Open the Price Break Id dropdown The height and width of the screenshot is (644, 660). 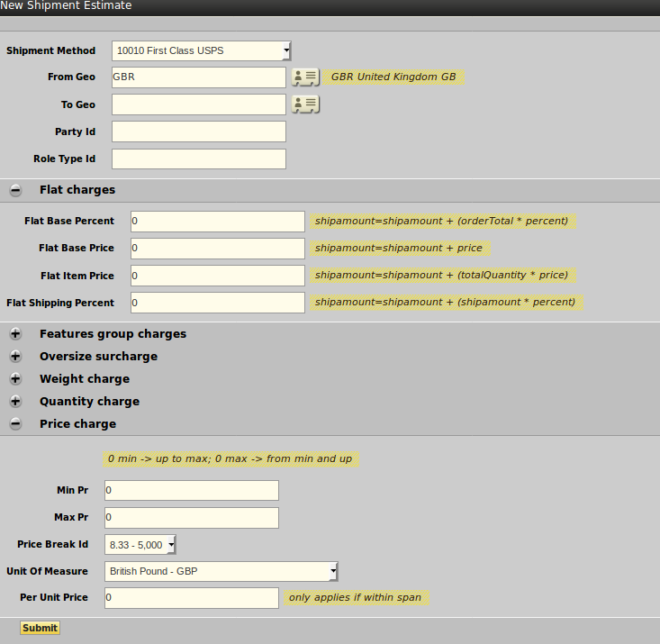point(140,545)
